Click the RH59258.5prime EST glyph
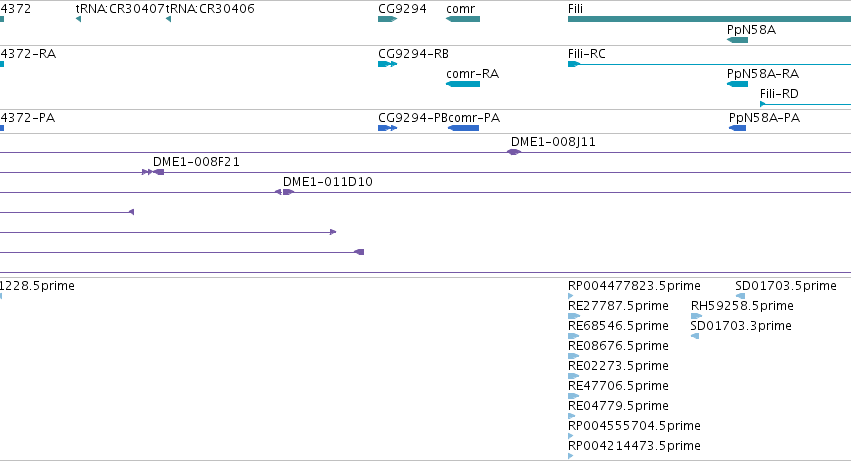Image resolution: width=851 pixels, height=461 pixels. point(696,316)
